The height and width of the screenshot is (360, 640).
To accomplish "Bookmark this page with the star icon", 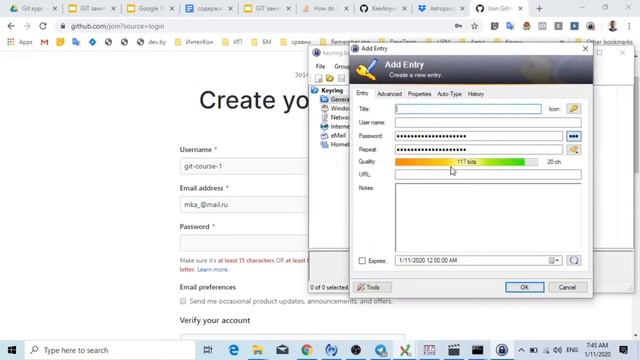I will click(474, 26).
